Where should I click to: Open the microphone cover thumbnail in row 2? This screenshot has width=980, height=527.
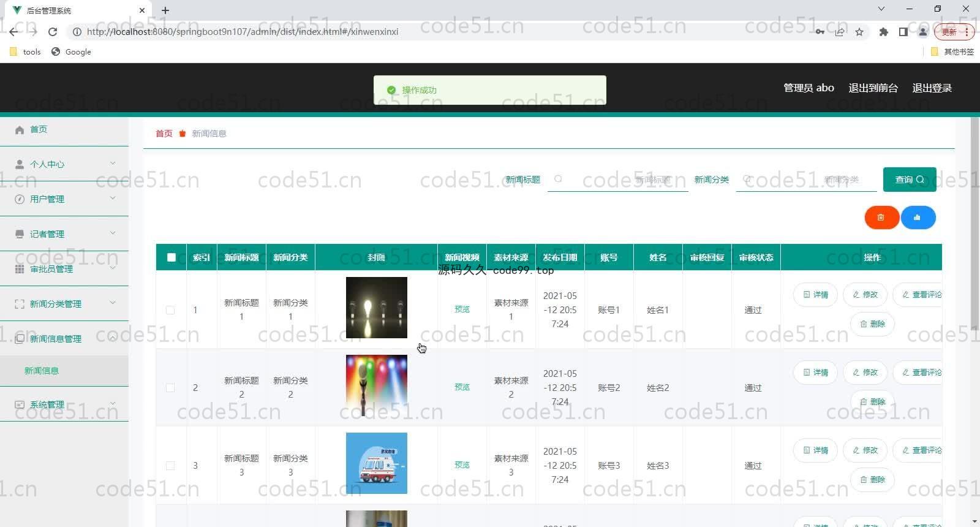377,385
